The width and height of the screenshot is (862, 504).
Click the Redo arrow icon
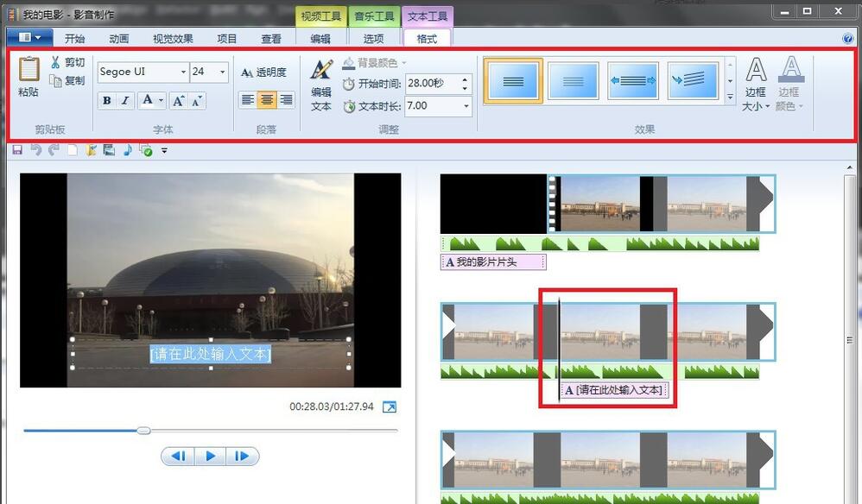pos(54,150)
